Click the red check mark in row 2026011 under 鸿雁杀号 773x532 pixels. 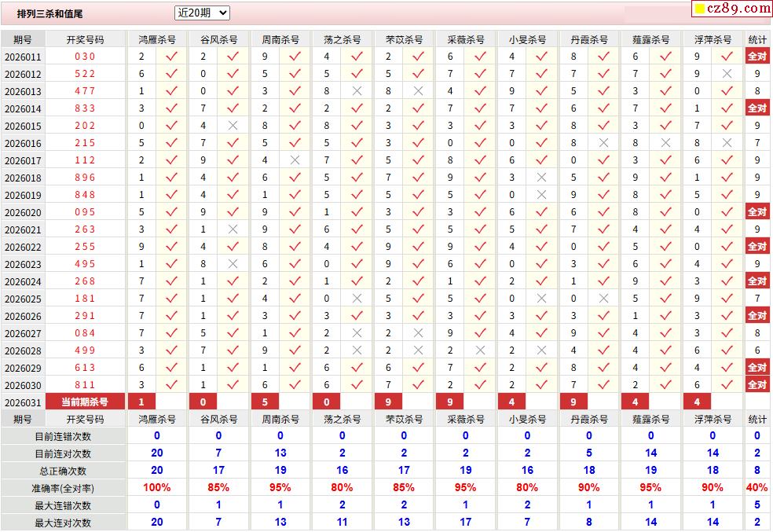[171, 57]
